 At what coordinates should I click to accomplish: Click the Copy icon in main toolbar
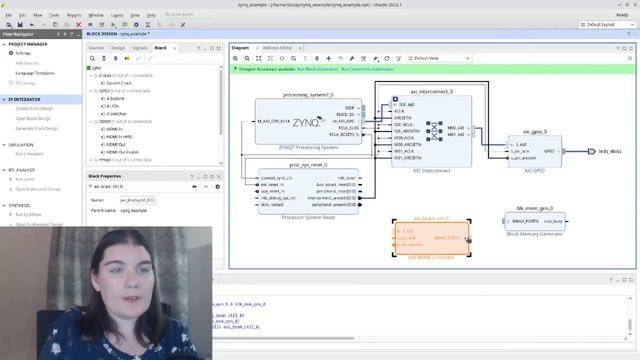coord(55,25)
